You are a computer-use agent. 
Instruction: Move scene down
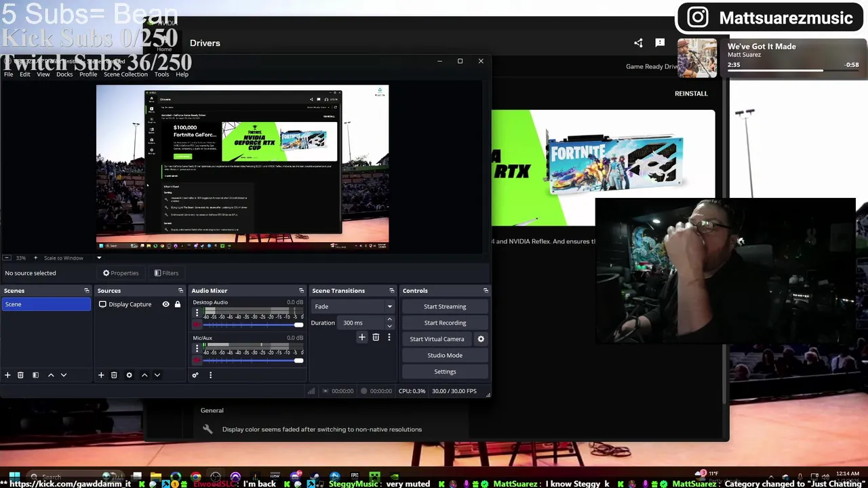tap(64, 375)
